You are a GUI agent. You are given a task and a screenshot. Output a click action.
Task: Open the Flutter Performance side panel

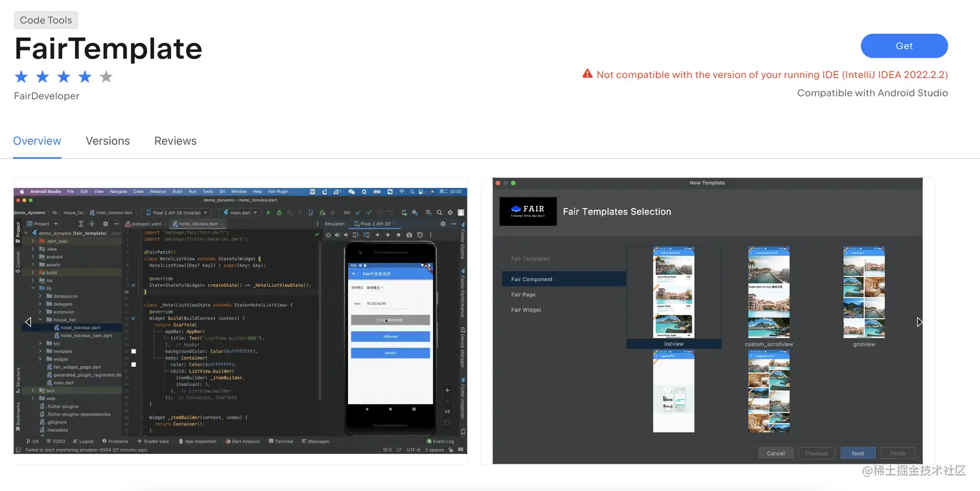462,293
